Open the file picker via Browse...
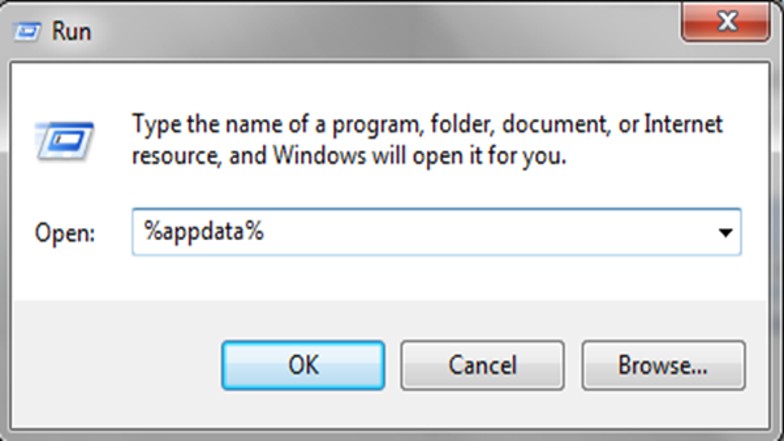The height and width of the screenshot is (441, 784). [663, 365]
